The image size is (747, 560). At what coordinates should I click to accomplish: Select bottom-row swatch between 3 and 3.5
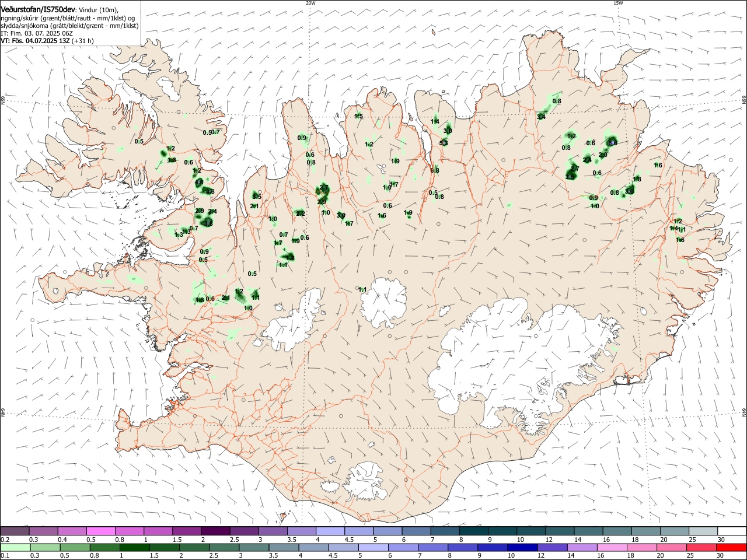point(254,547)
